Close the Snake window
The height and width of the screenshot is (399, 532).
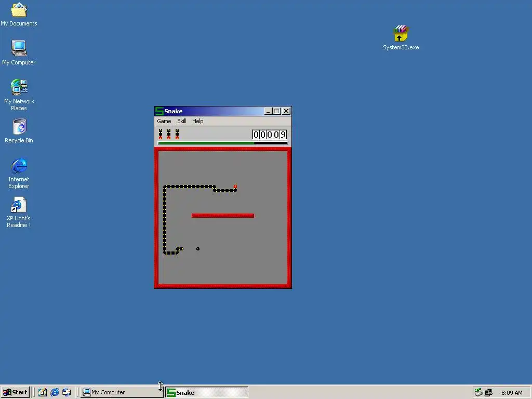point(286,111)
